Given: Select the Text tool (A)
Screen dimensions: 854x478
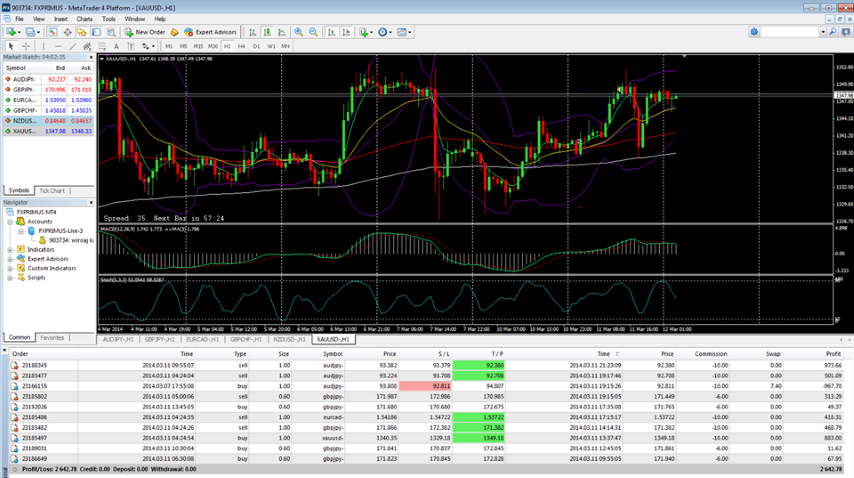Looking at the screenshot, I should tap(116, 46).
